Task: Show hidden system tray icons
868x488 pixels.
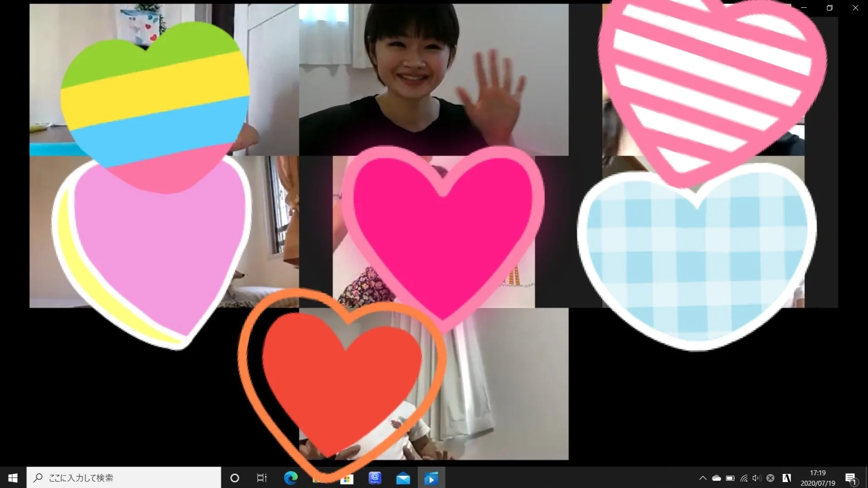Action: [x=703, y=478]
